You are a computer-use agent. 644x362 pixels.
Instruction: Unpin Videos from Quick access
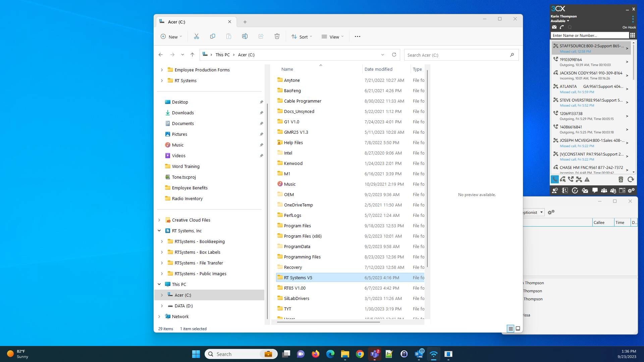261,156
